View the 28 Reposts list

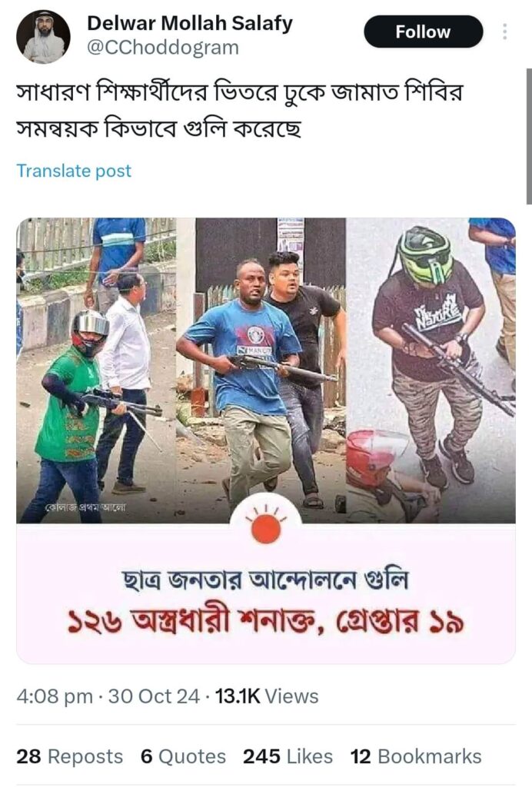(69, 756)
